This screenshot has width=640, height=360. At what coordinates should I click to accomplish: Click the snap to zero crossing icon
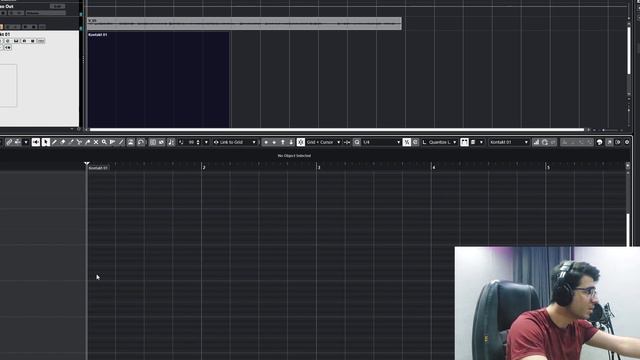pos(347,142)
